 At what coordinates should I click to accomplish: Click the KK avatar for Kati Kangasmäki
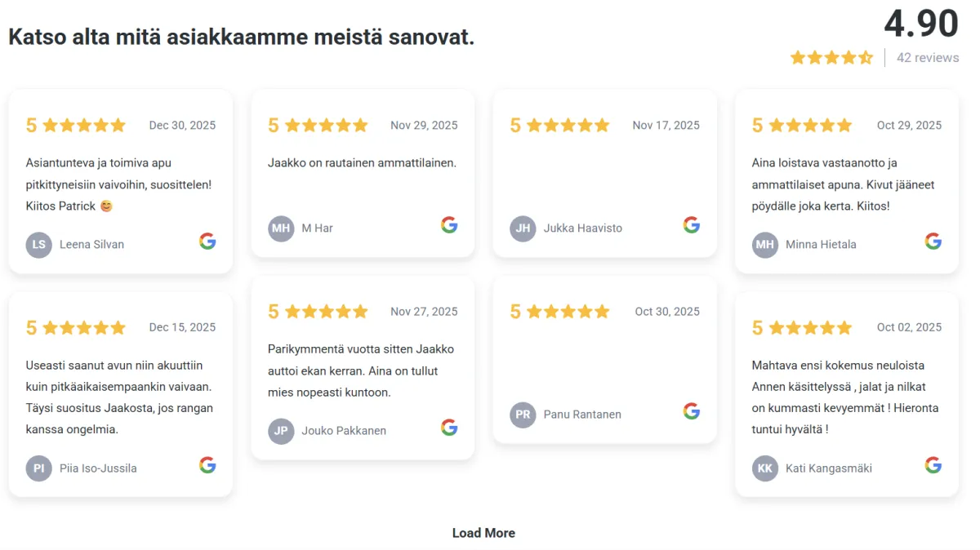pyautogui.click(x=765, y=468)
